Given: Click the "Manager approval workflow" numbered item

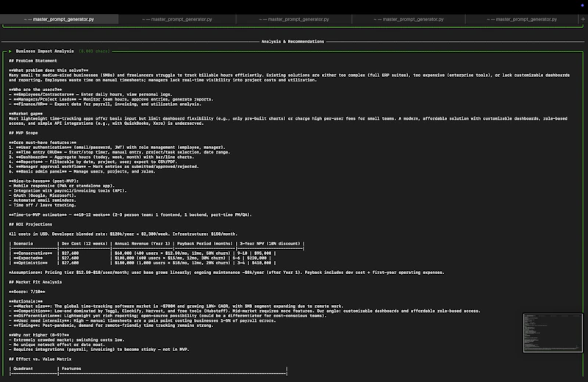Looking at the screenshot, I should 104,167.
